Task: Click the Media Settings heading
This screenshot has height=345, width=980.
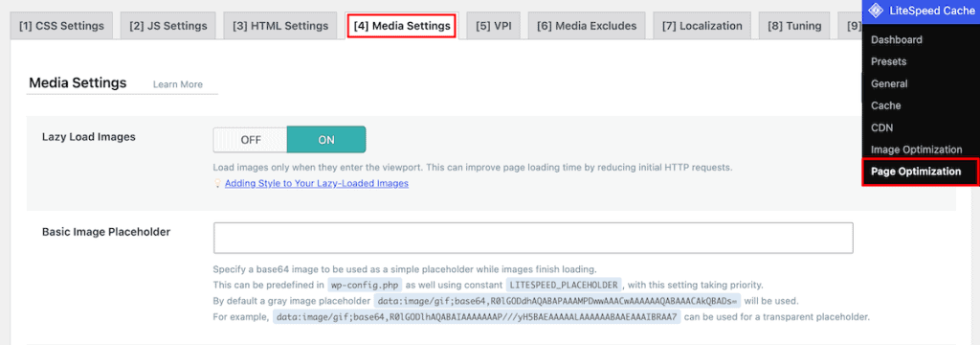Action: pos(78,82)
